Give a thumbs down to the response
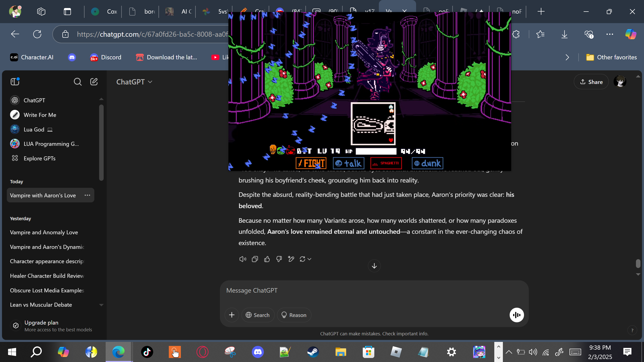 pyautogui.click(x=279, y=259)
